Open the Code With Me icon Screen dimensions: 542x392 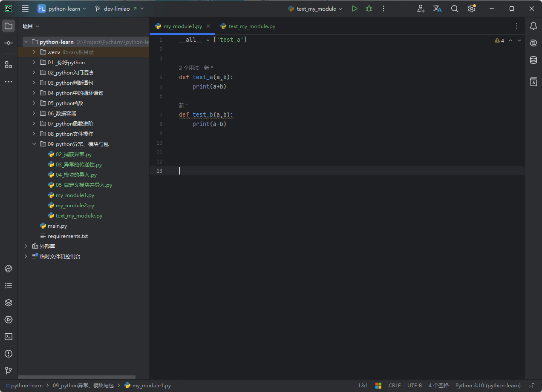tap(421, 9)
